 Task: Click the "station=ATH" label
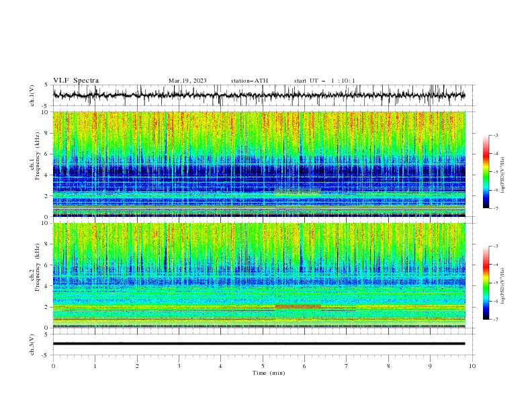click(249, 81)
